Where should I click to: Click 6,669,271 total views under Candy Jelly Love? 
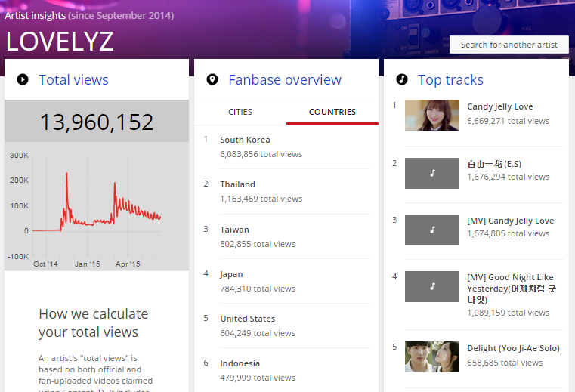509,121
